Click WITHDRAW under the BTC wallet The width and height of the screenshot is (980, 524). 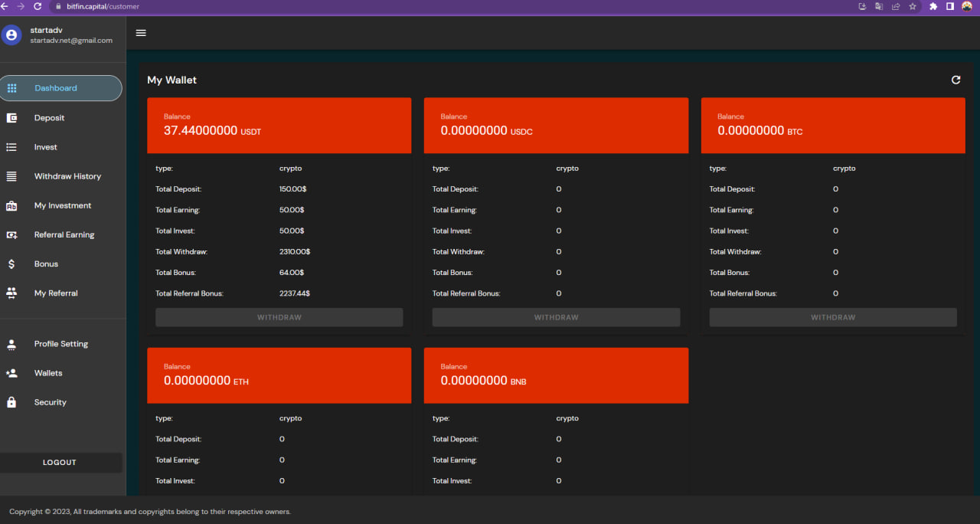pos(833,317)
